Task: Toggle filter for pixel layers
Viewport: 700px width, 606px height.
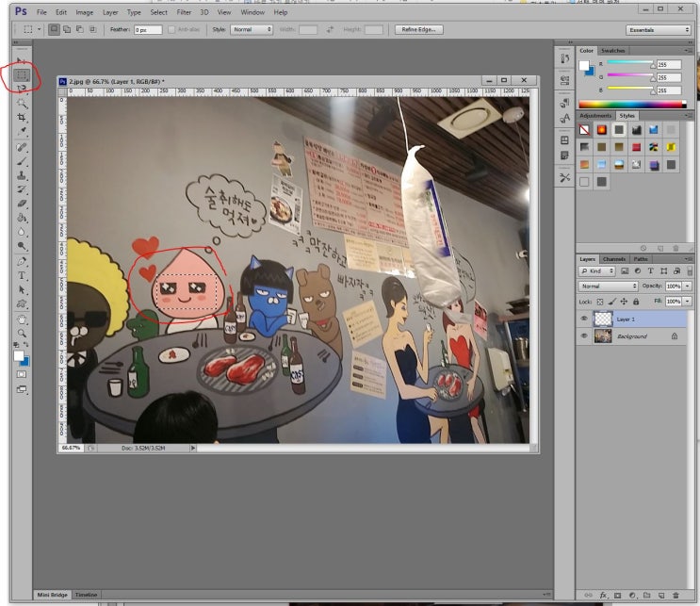Action: pos(625,271)
